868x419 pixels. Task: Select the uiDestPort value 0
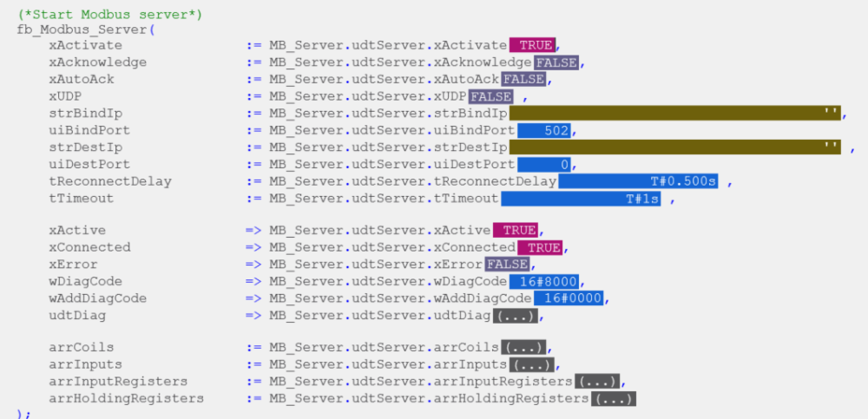pos(543,164)
